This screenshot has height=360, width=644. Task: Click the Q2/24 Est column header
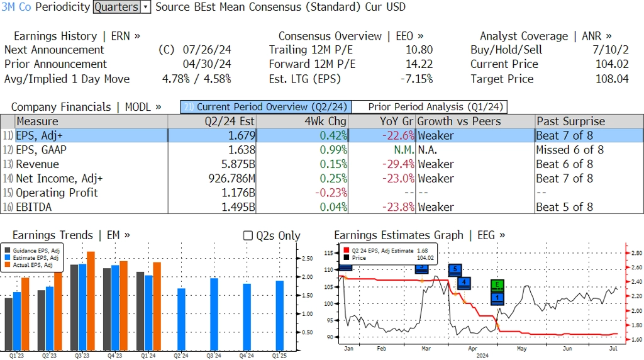212,121
